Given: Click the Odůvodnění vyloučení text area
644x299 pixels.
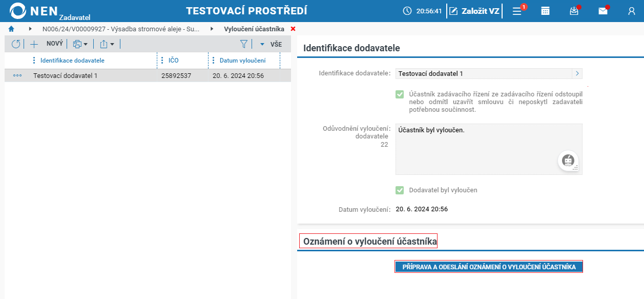Looking at the screenshot, I should 489,149.
